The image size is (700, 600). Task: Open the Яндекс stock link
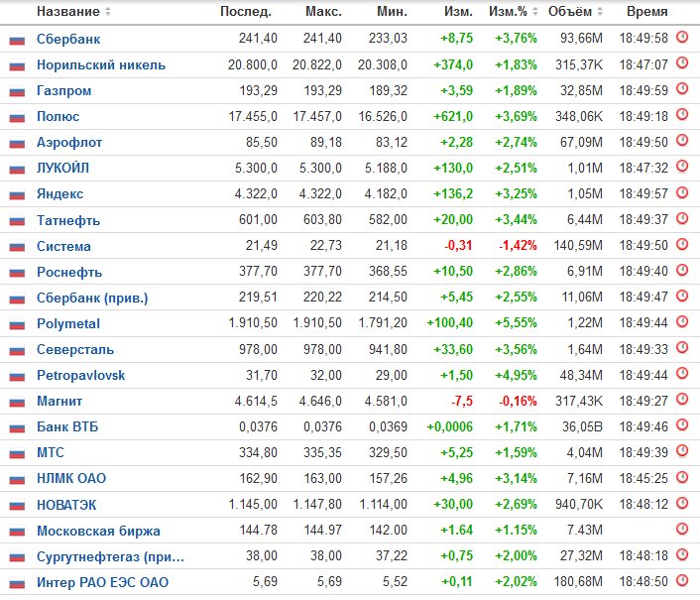[x=59, y=194]
